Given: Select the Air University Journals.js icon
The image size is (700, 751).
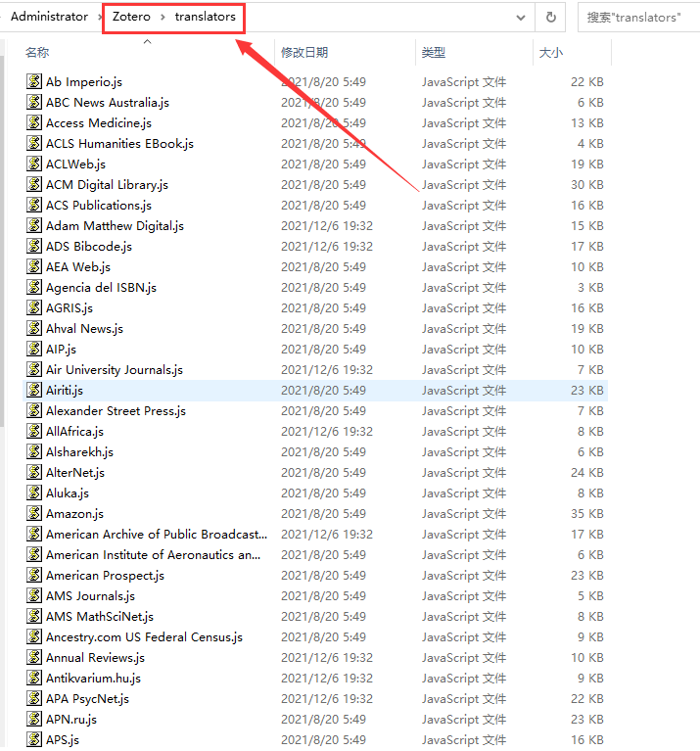Looking at the screenshot, I should [34, 370].
